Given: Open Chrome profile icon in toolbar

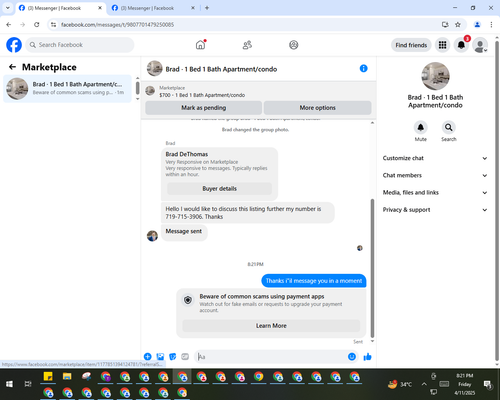Looking at the screenshot, I should click(477, 25).
